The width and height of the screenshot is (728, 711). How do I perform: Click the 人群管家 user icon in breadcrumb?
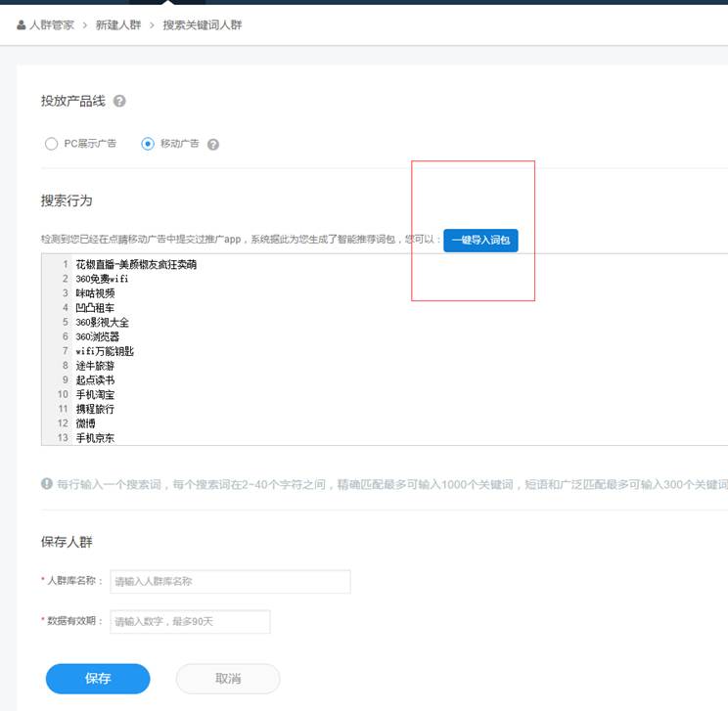click(x=21, y=25)
